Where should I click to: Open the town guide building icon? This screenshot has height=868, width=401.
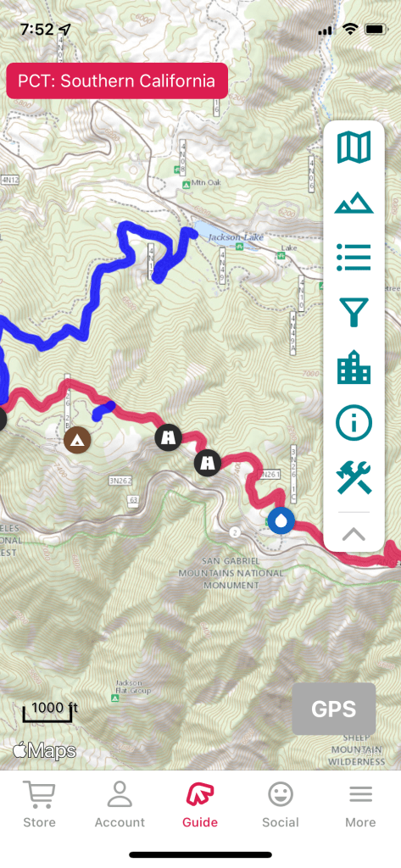click(x=354, y=368)
